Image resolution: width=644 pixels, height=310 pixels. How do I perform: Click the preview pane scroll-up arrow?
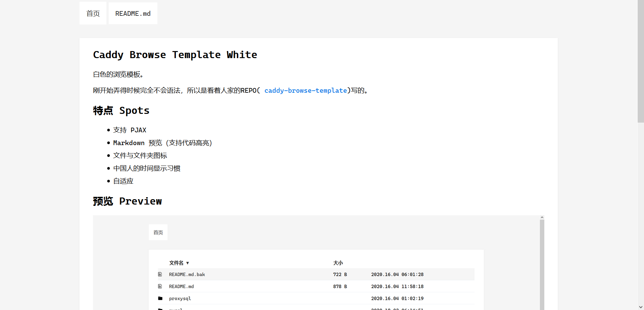542,218
